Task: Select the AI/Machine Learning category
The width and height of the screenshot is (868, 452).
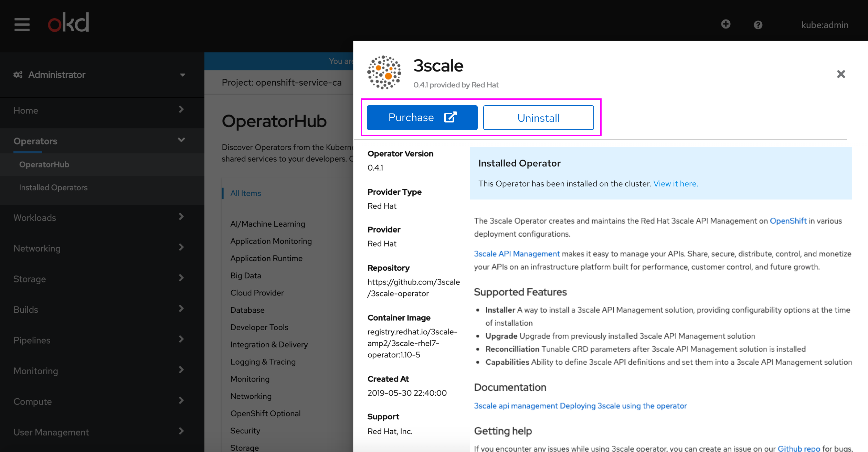Action: pos(268,224)
